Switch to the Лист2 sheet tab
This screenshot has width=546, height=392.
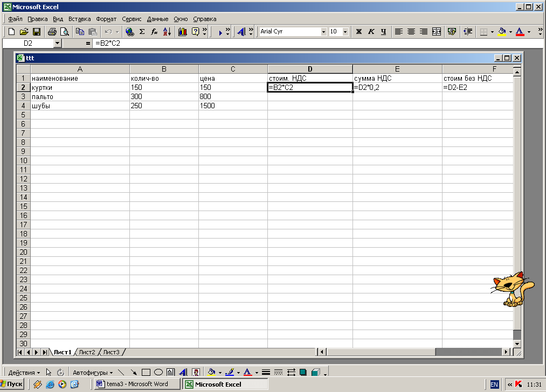(x=87, y=352)
